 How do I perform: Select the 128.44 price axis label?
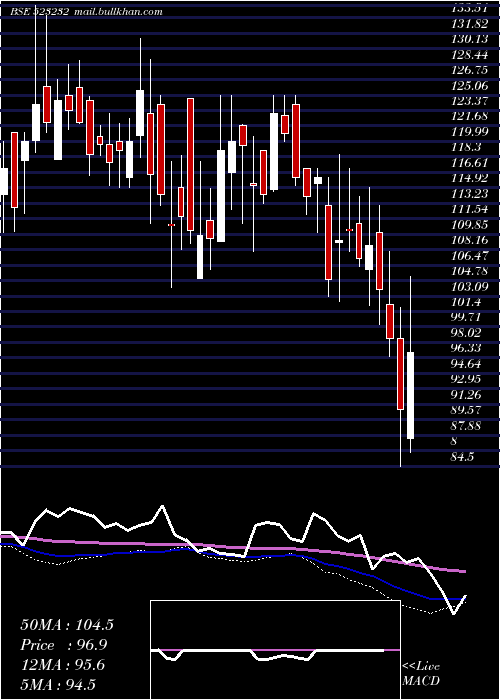coord(469,55)
